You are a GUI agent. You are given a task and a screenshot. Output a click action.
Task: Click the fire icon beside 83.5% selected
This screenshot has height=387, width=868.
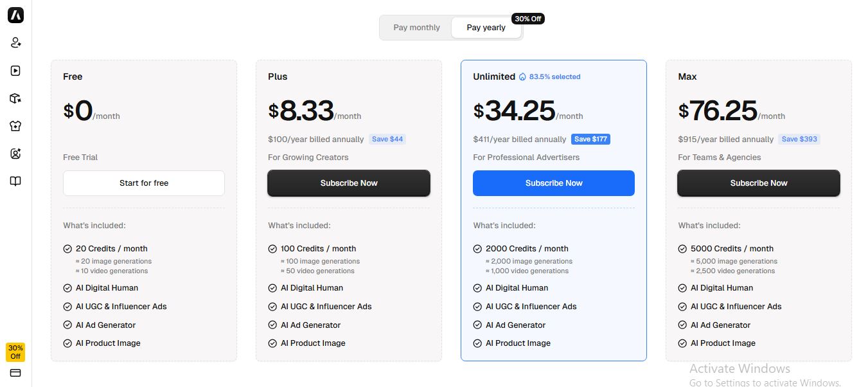pyautogui.click(x=523, y=76)
